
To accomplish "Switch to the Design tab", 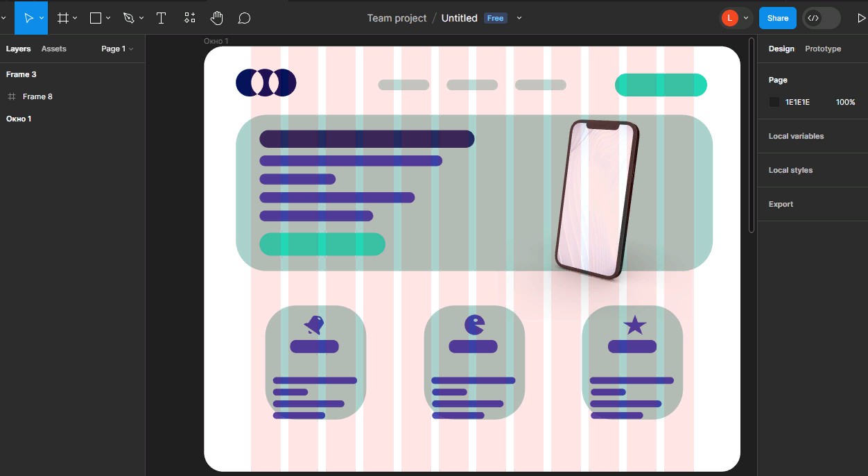I will pyautogui.click(x=781, y=49).
